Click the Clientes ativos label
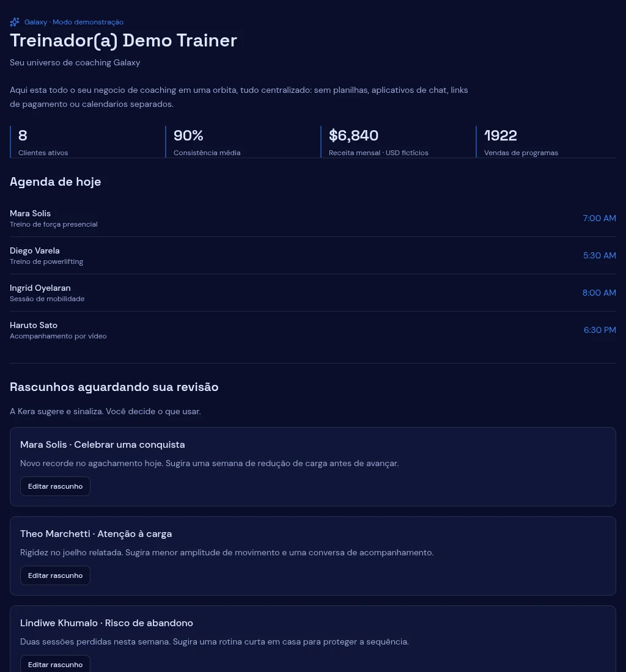 tap(43, 153)
